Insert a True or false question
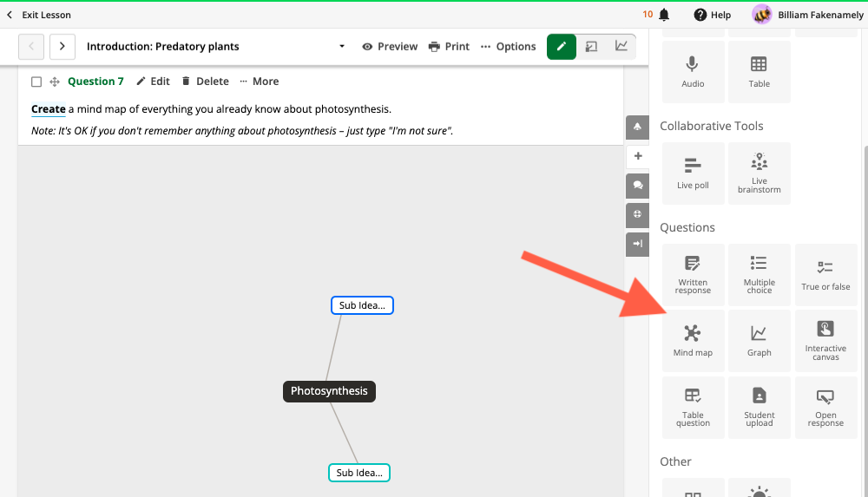This screenshot has height=497, width=868. [825, 275]
